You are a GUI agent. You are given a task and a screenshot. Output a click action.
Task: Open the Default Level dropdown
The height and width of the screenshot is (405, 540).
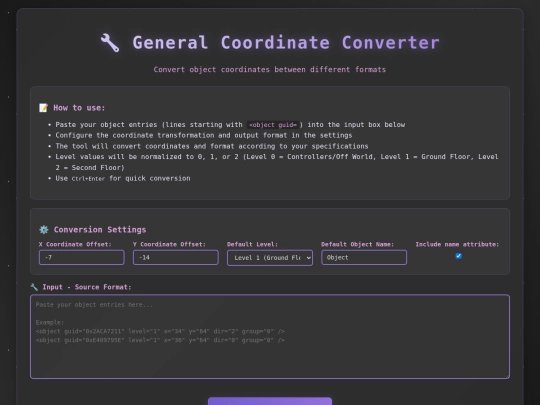(x=270, y=258)
